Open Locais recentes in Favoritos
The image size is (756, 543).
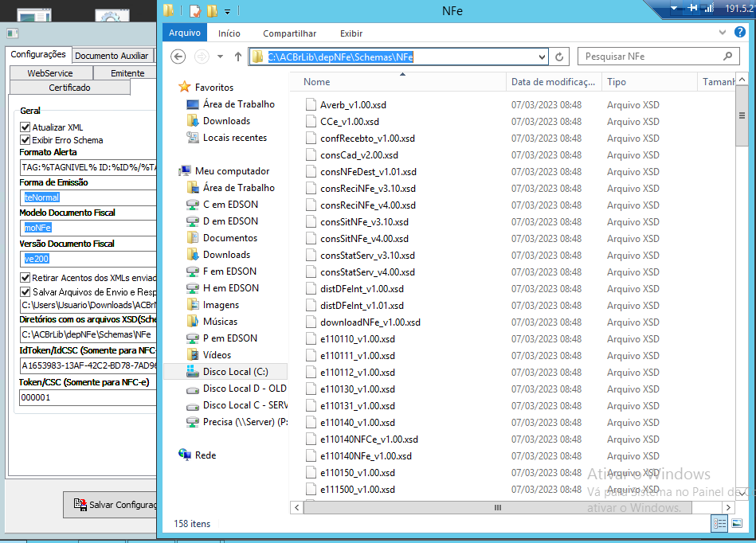coord(226,138)
